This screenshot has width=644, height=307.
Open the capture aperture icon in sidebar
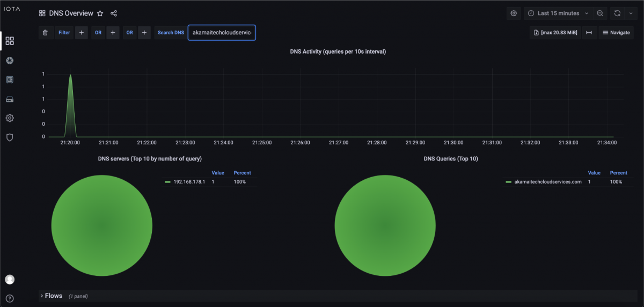click(10, 60)
